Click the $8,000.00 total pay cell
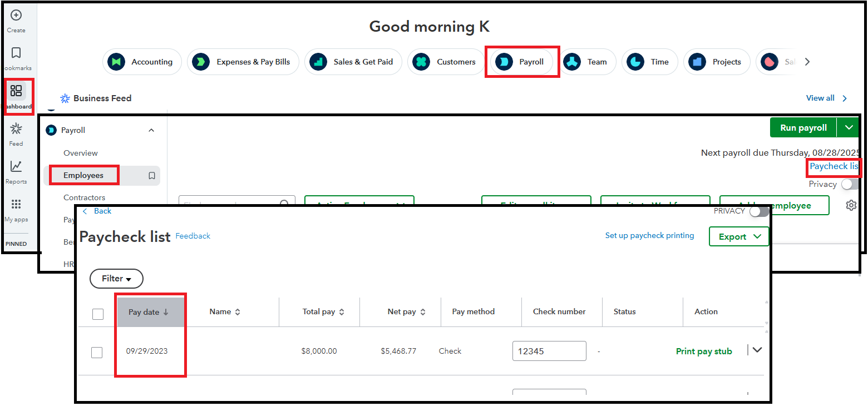Image resolution: width=868 pixels, height=406 pixels. pos(319,351)
